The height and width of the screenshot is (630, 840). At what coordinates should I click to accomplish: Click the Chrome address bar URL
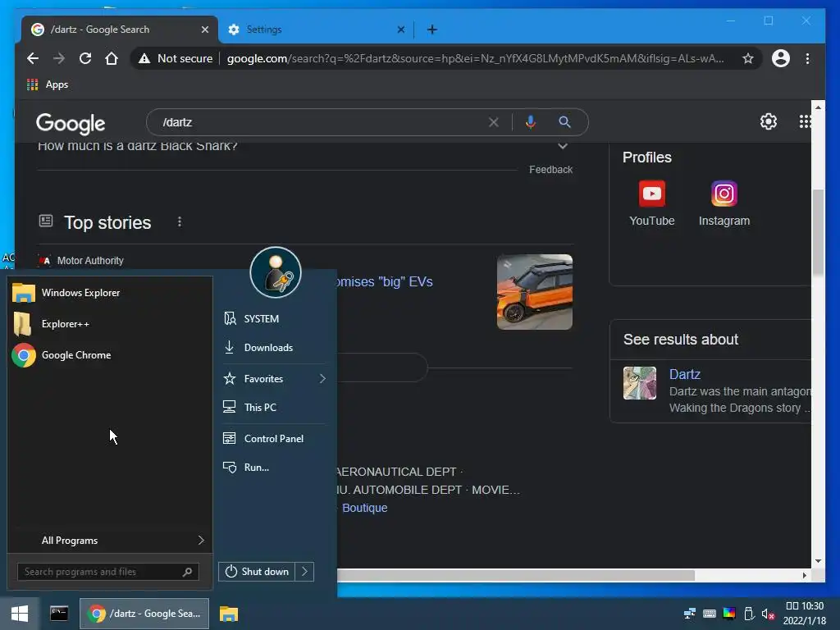pos(475,58)
